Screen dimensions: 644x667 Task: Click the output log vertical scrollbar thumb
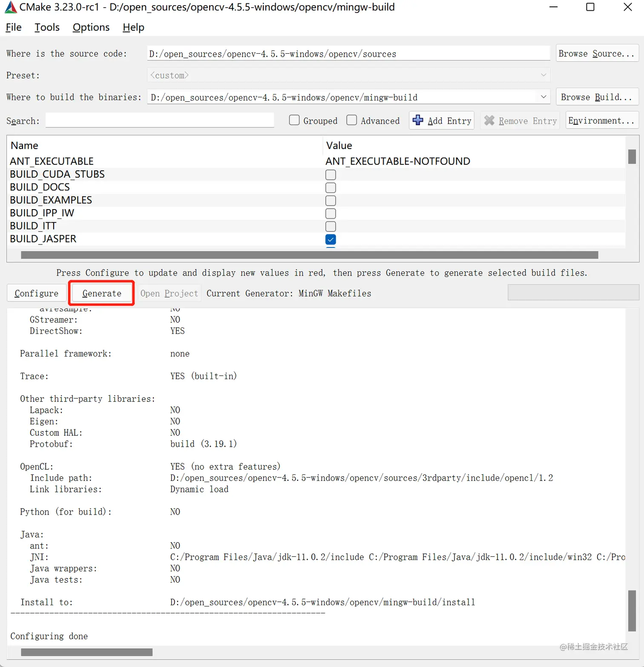[632, 610]
